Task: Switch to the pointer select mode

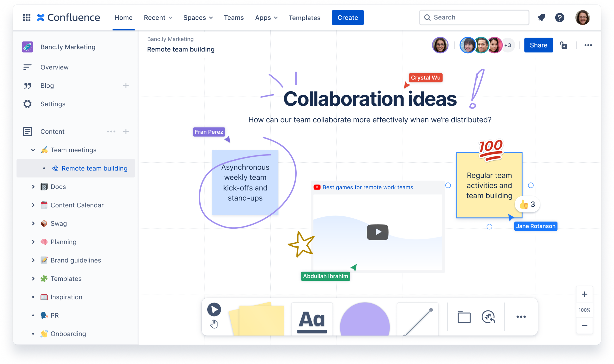Action: (214, 309)
